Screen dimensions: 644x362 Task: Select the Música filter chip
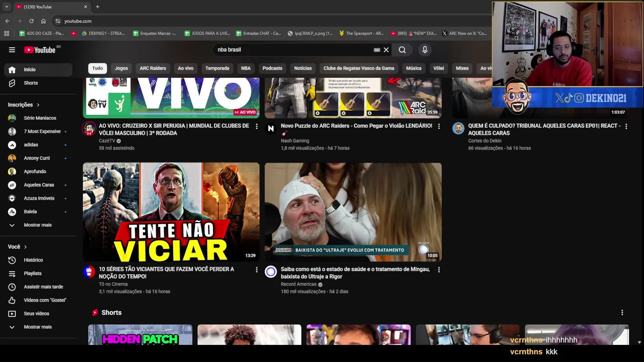pyautogui.click(x=414, y=68)
